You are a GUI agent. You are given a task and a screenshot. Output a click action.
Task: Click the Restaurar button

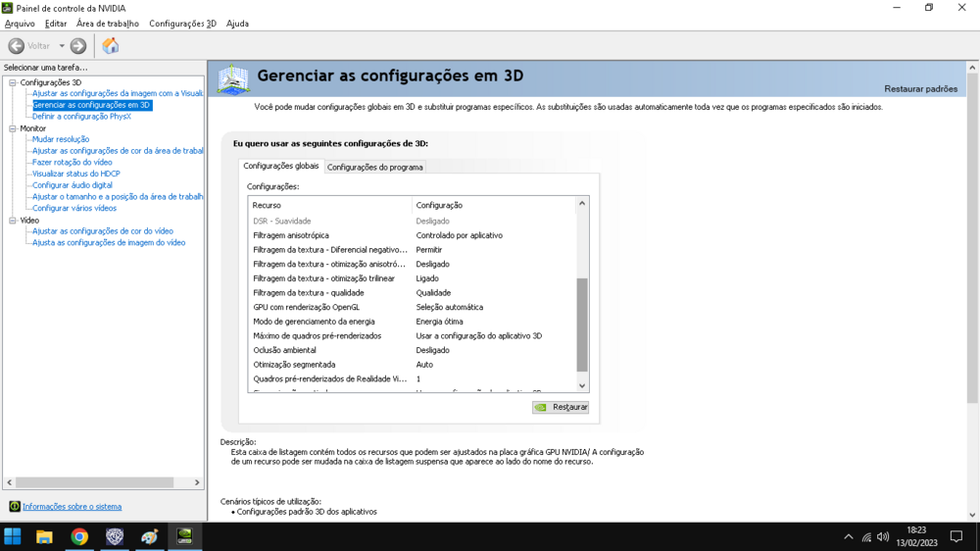[x=561, y=407]
